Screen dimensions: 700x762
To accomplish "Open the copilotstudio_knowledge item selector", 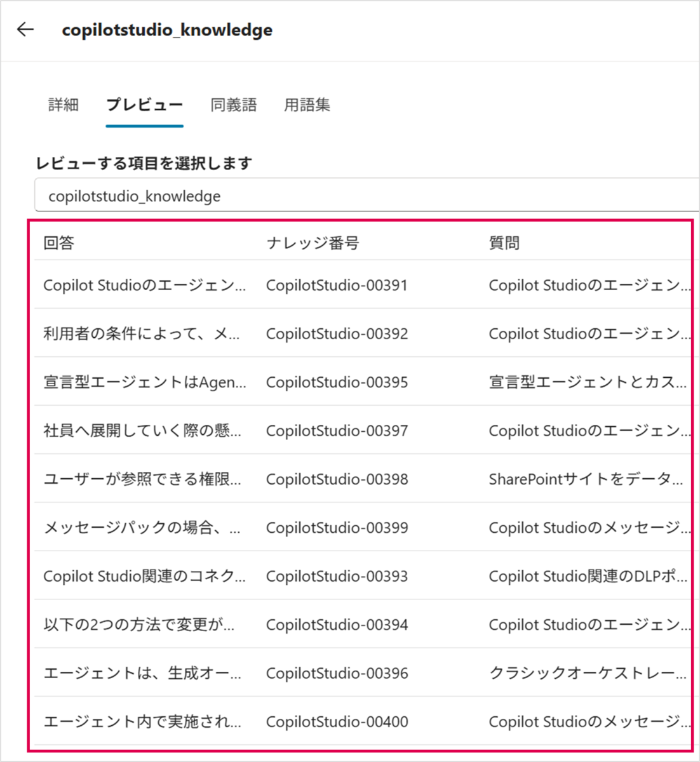I will tap(367, 196).
